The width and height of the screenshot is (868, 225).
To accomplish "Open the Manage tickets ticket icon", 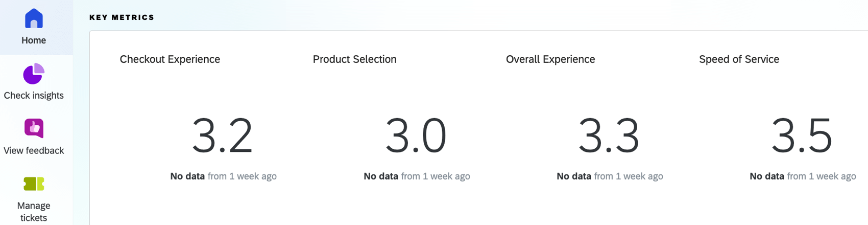I will [34, 184].
